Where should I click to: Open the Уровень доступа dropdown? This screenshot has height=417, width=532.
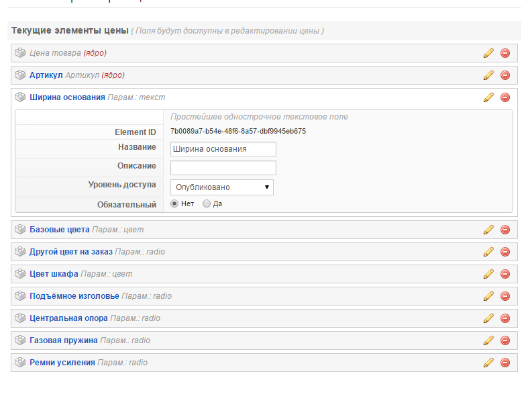[222, 187]
